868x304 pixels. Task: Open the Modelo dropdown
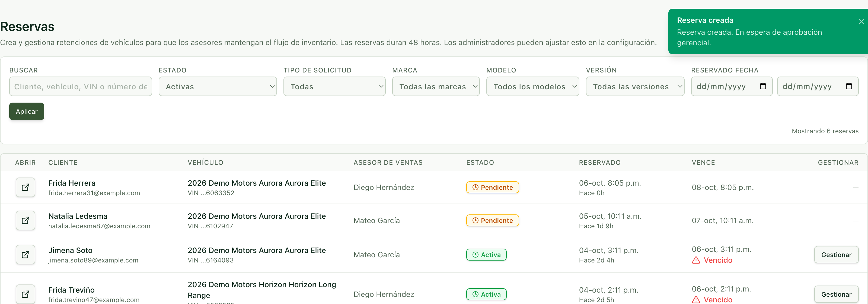coord(532,86)
